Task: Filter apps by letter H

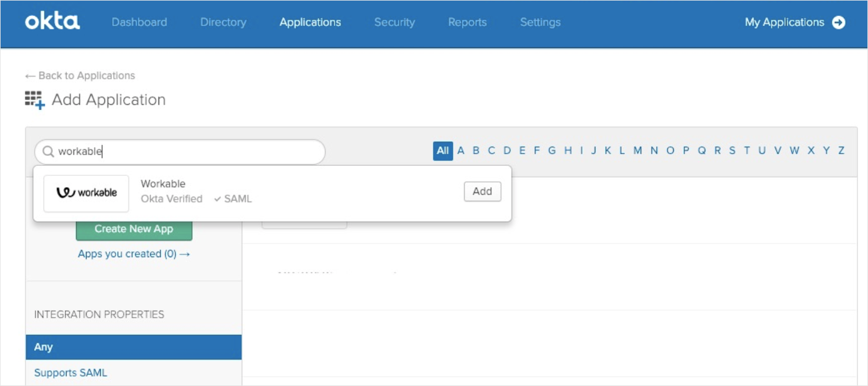Action: coord(568,151)
